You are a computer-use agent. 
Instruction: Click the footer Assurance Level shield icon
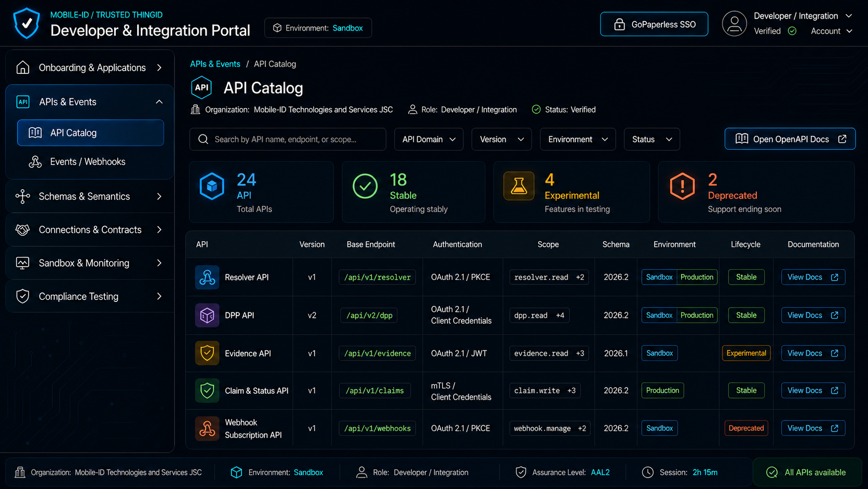click(x=521, y=472)
